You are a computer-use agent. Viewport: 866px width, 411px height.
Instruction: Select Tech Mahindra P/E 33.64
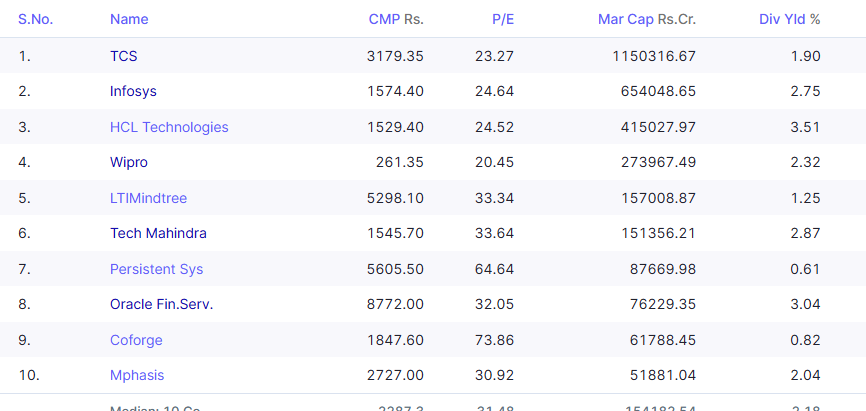coord(494,233)
